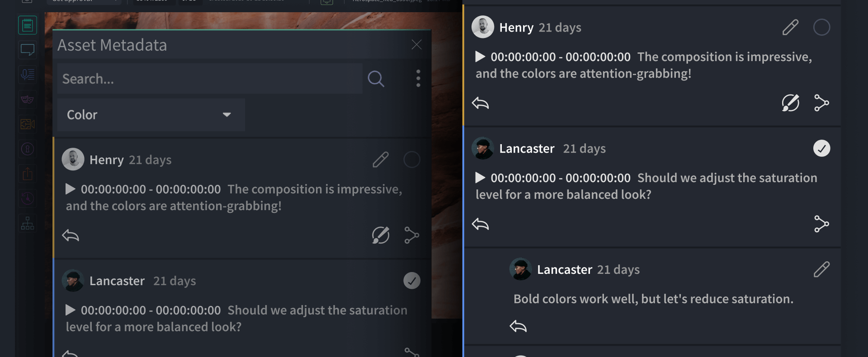Edit Lancaster's reply about reducing saturation
868x357 pixels.
click(821, 269)
